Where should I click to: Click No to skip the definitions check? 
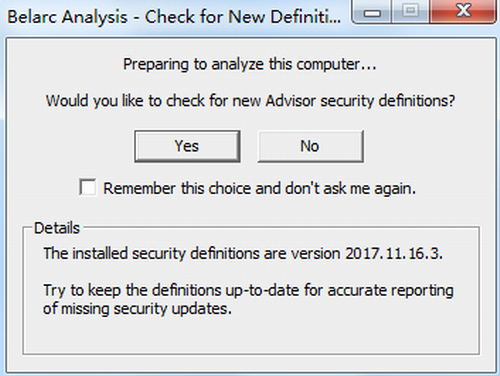tap(310, 146)
